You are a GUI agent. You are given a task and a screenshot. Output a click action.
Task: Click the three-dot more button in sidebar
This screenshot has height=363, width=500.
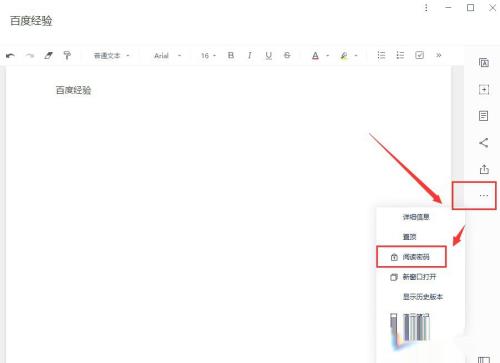[x=484, y=196]
